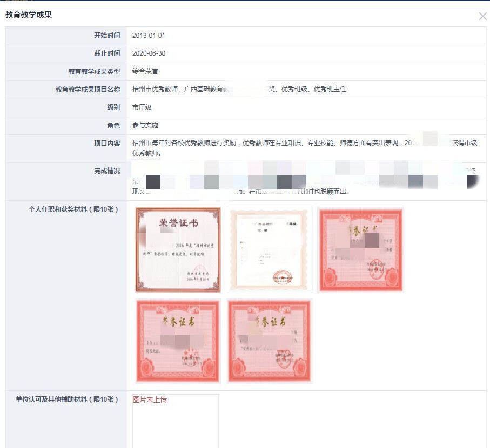
Task: Click the 角色 label
Action: pyautogui.click(x=113, y=126)
